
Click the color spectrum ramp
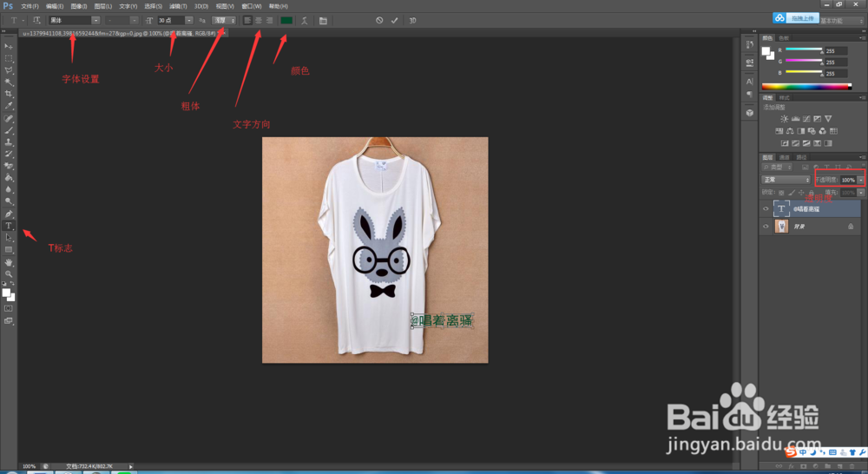click(x=806, y=87)
